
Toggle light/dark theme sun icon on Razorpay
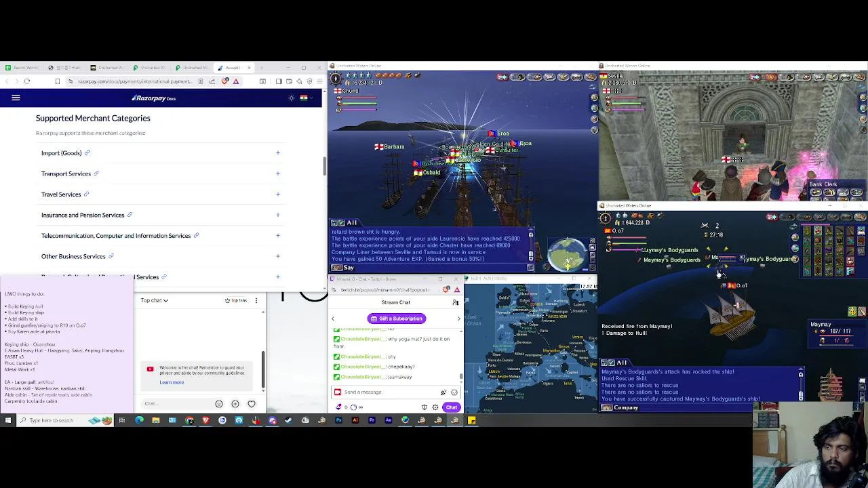tap(292, 98)
